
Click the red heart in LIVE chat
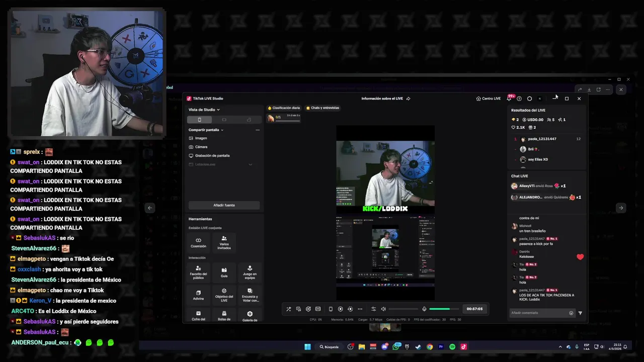coord(580,257)
